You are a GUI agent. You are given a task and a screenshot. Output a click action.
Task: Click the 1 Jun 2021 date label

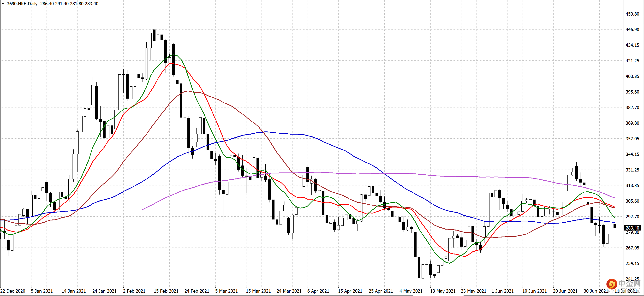click(502, 291)
